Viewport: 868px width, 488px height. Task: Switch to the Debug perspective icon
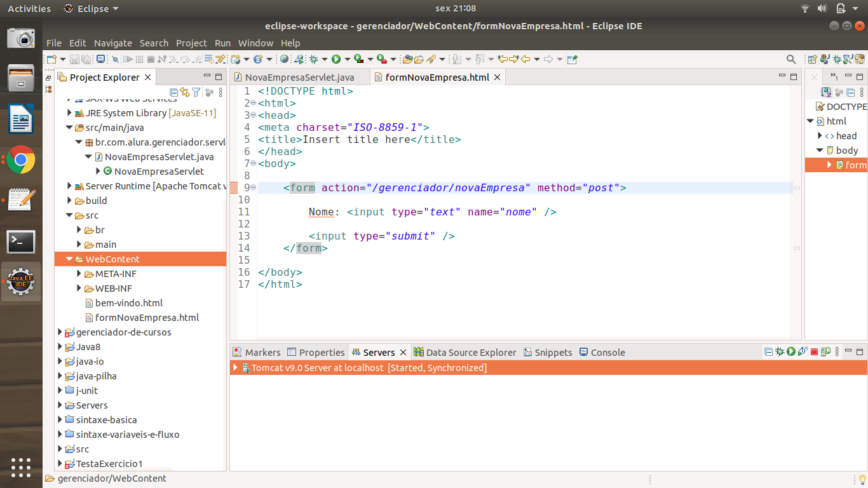coord(837,59)
